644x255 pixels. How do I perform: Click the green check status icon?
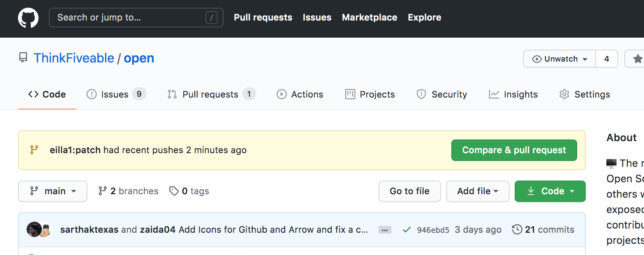click(x=407, y=230)
